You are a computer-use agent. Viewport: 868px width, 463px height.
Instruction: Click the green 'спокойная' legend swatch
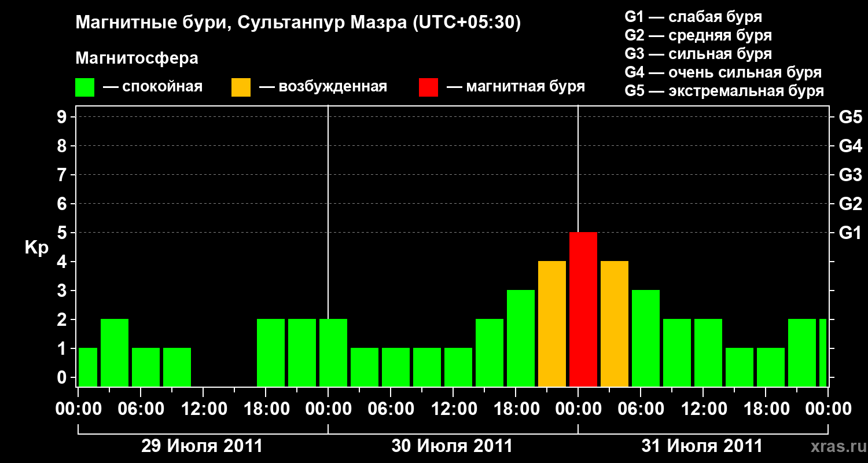pos(85,87)
